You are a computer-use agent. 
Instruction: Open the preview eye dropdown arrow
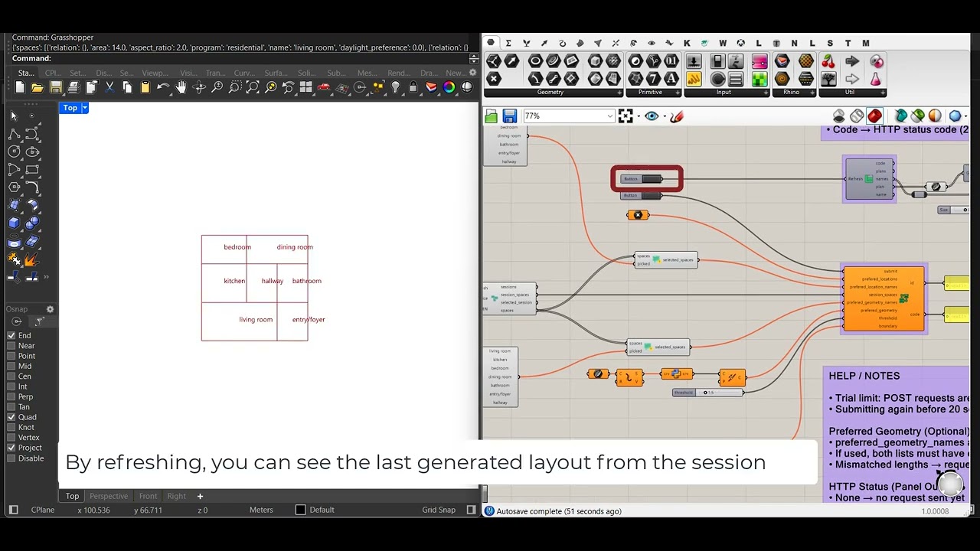pos(664,116)
